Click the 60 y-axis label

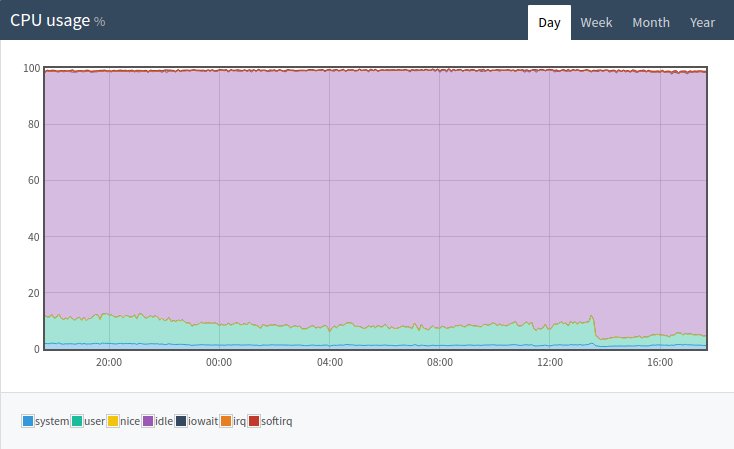point(34,180)
